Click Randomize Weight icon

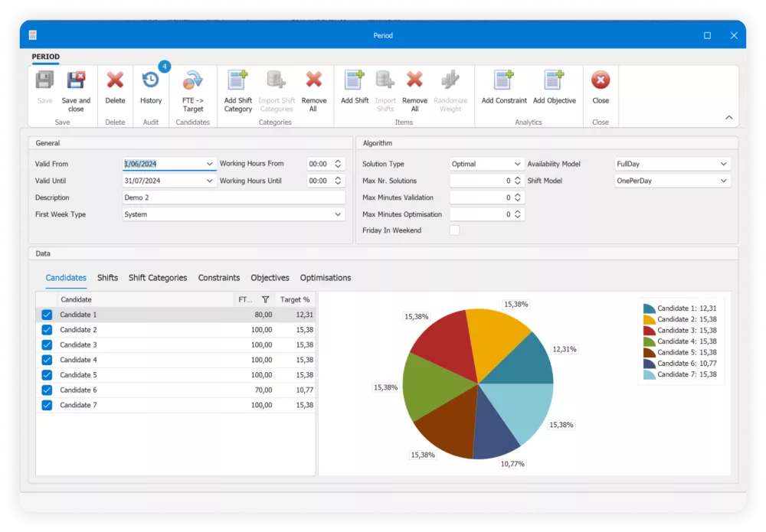[450, 80]
